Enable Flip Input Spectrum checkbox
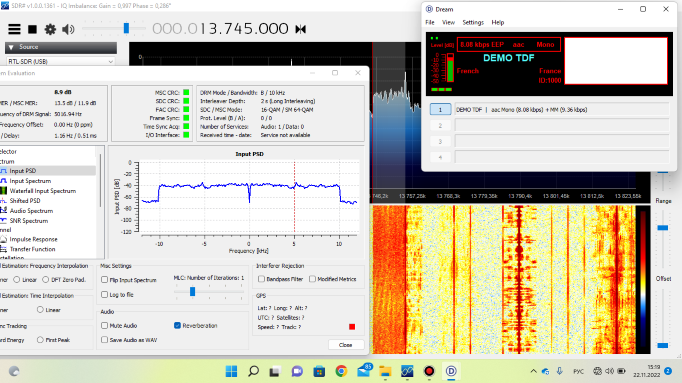This screenshot has height=383, width=682. [104, 280]
